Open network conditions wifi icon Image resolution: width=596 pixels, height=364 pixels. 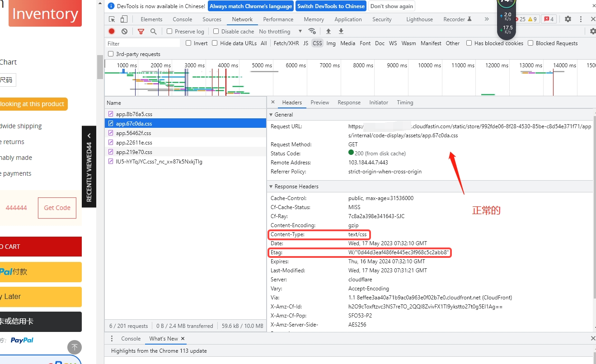click(312, 31)
